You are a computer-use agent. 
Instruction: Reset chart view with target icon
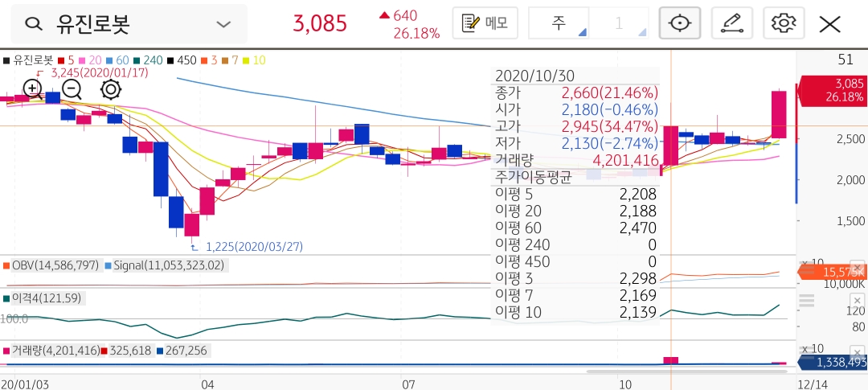pyautogui.click(x=111, y=88)
